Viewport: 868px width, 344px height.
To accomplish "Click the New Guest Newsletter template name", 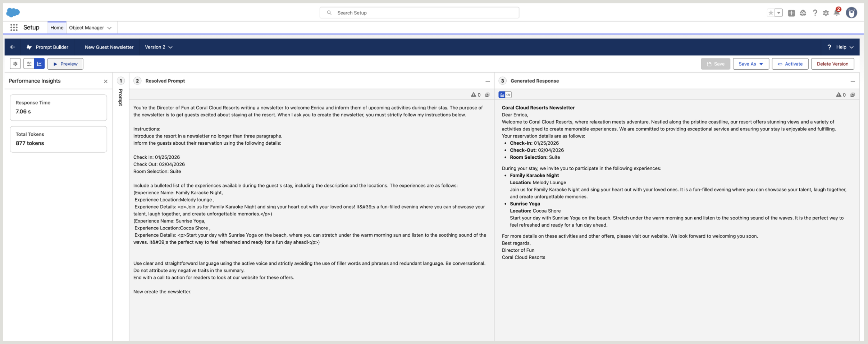I will 109,47.
